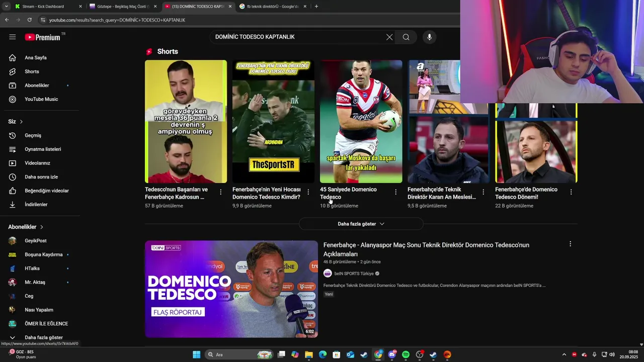Click the taskbar volume icon

tap(612, 354)
